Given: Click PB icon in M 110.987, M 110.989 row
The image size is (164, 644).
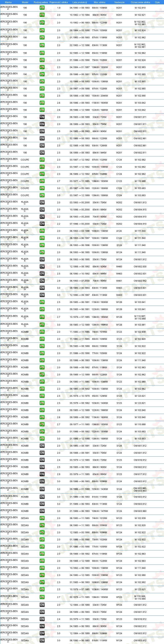Looking at the screenshot, I should click(x=42, y=317).
